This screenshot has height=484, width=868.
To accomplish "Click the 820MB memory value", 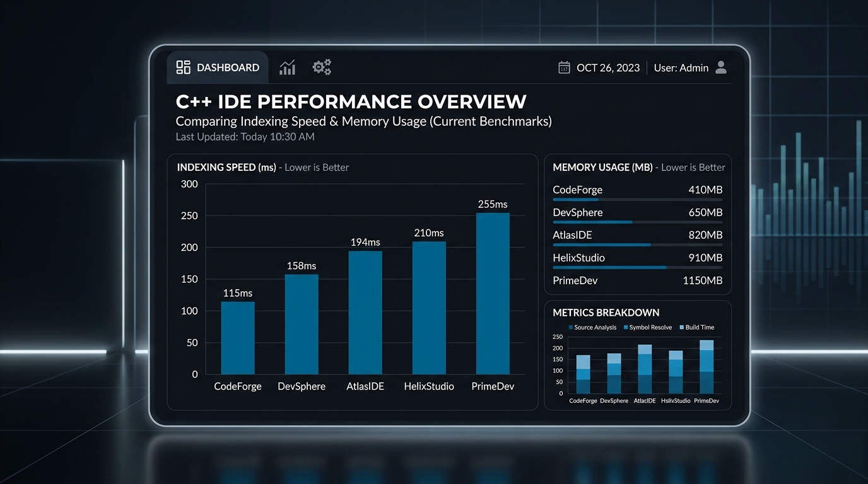I will click(705, 235).
